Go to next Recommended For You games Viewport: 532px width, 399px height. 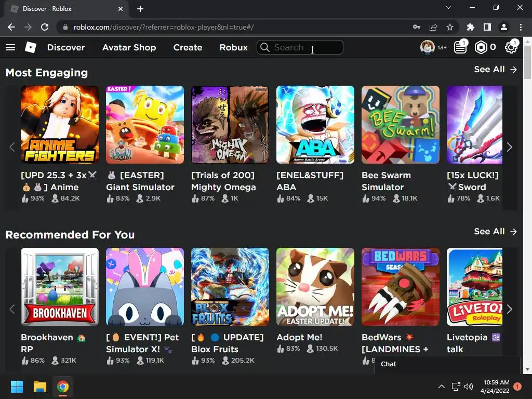509,309
